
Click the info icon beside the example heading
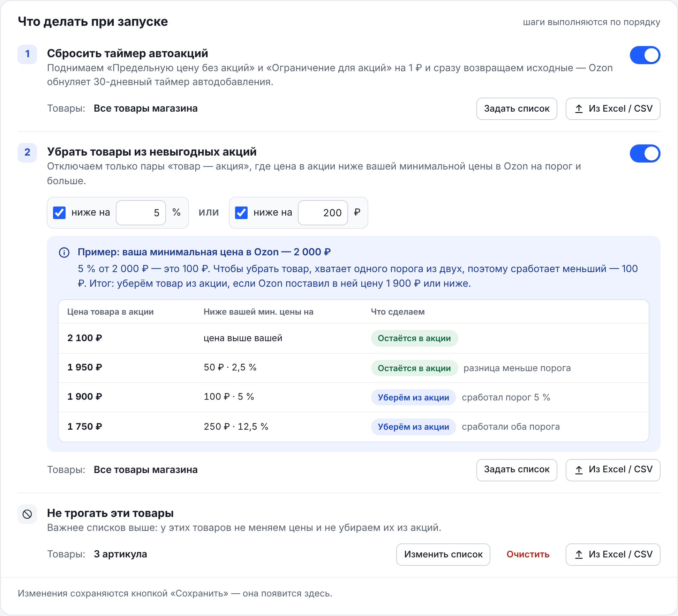[64, 252]
